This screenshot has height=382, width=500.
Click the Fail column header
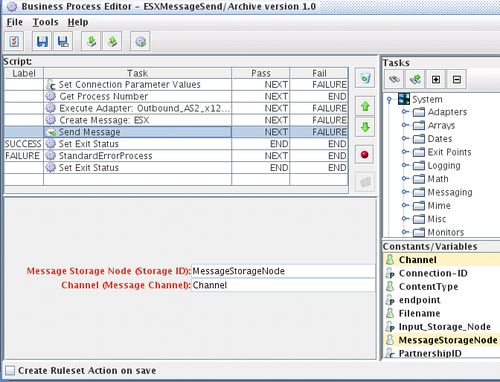[319, 73]
